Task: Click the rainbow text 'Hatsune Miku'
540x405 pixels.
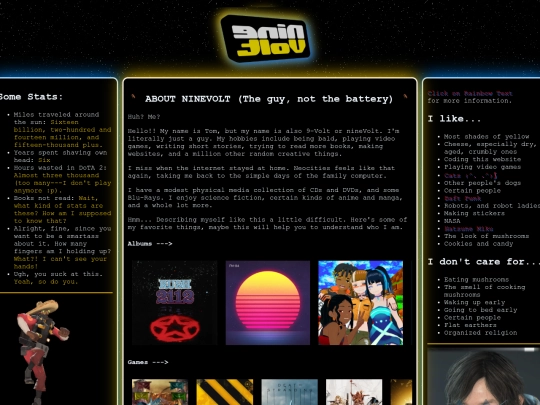Action: [x=468, y=229]
